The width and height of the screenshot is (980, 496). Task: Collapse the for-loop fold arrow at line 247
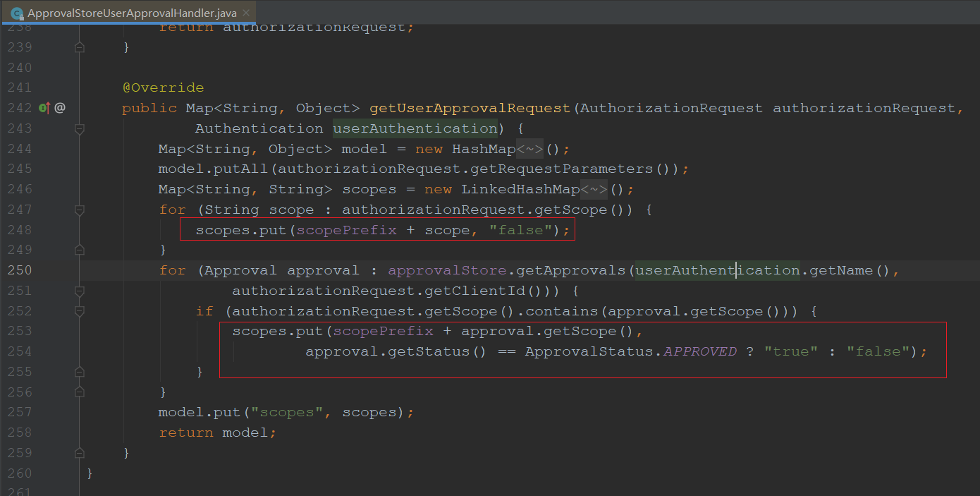tap(79, 209)
